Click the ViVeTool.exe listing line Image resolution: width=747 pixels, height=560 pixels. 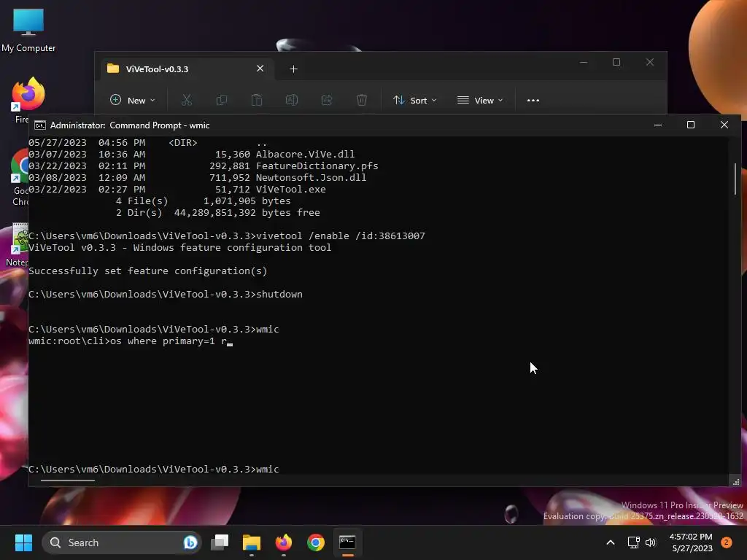[x=177, y=189]
